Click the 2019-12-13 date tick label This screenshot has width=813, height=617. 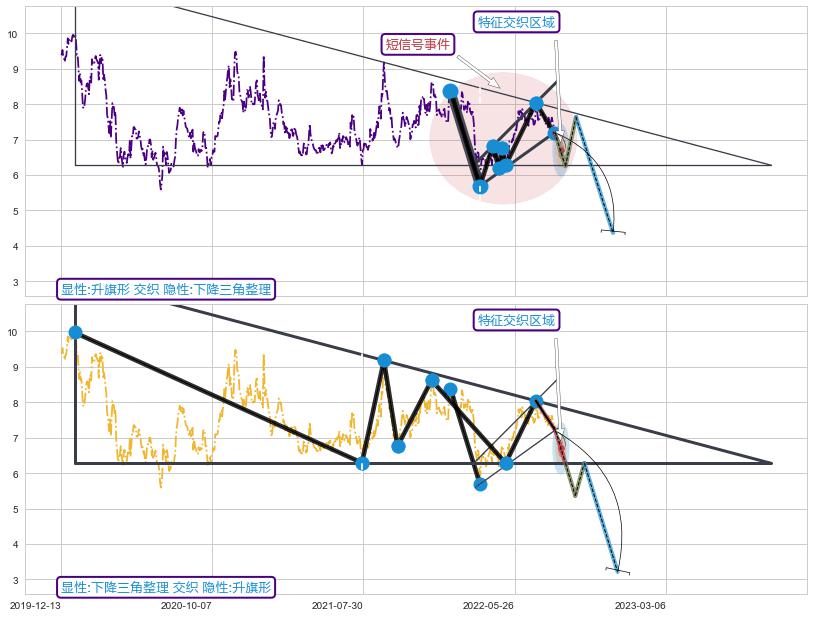(x=35, y=606)
